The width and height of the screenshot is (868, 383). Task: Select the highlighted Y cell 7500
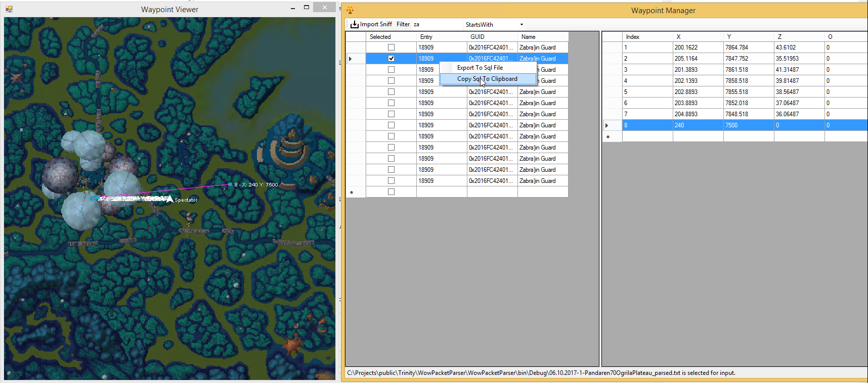749,125
